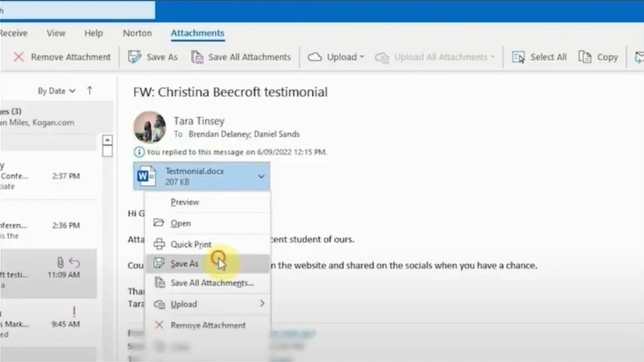Switch to the Norton tab
This screenshot has height=362, width=644.
tap(137, 34)
